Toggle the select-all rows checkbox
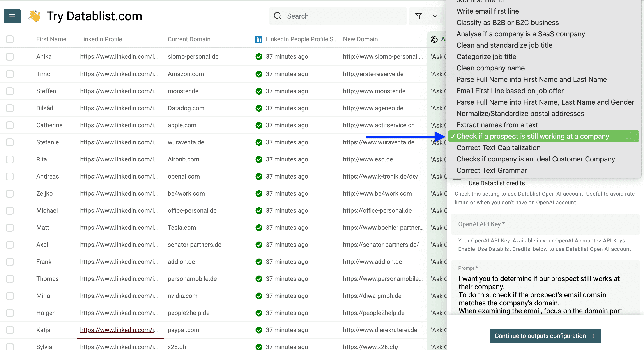Viewport: 644px width, 350px height. pos(10,39)
